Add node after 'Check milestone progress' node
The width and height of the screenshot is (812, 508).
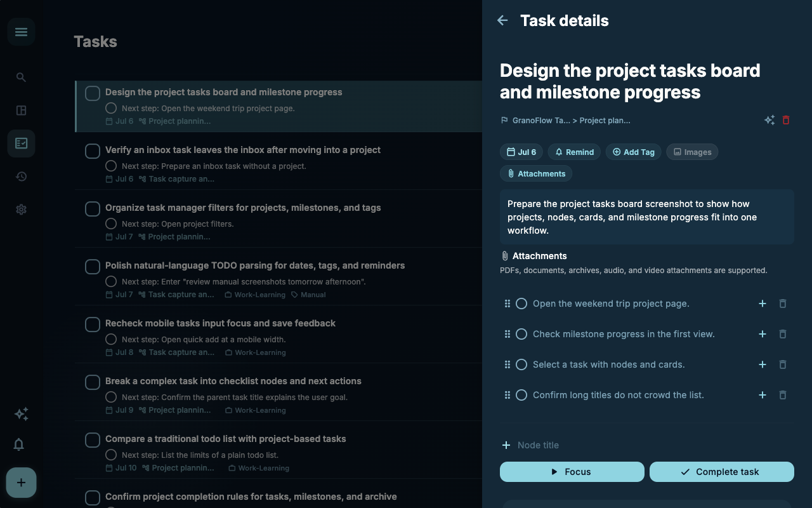click(763, 334)
